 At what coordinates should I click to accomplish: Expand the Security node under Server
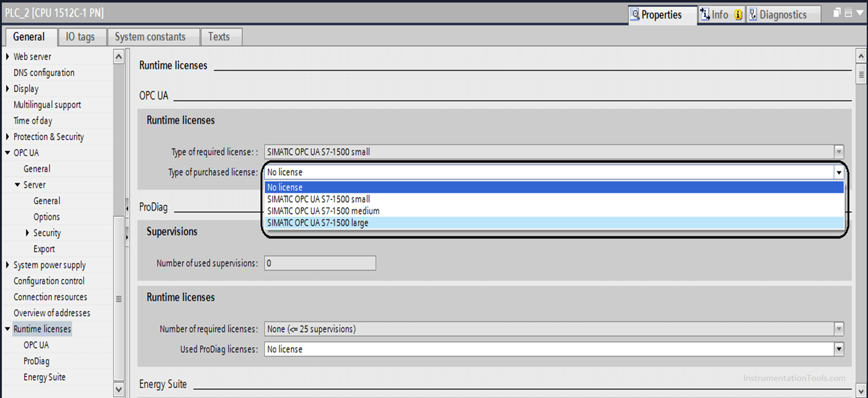pos(27,233)
